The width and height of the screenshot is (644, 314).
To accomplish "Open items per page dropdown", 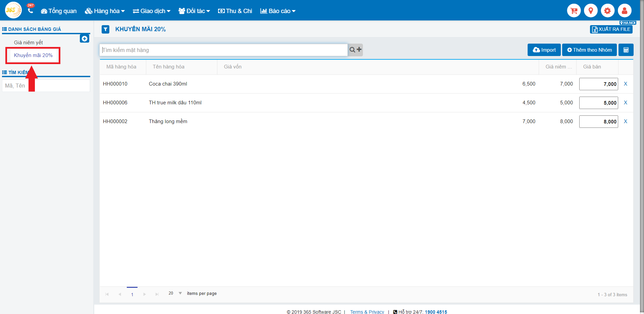I will tap(180, 293).
